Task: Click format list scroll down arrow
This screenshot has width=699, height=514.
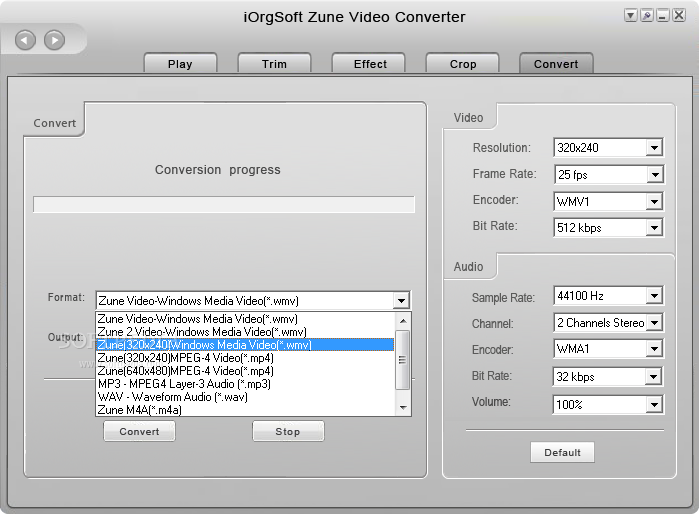Action: 403,407
